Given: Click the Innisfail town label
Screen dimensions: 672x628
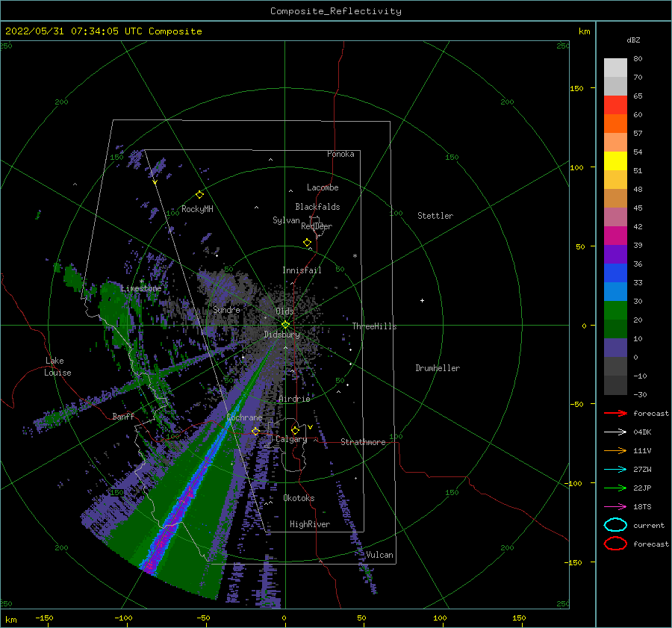Looking at the screenshot, I should click(x=302, y=270).
